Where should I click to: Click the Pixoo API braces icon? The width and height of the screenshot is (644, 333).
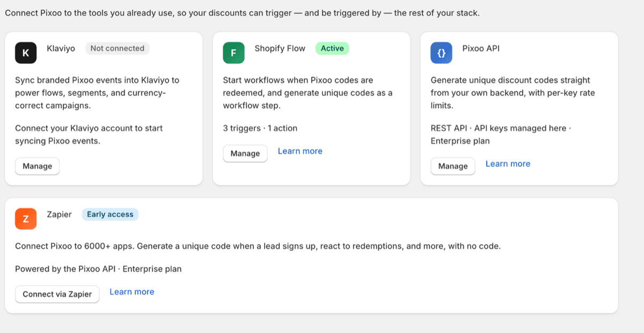click(441, 53)
